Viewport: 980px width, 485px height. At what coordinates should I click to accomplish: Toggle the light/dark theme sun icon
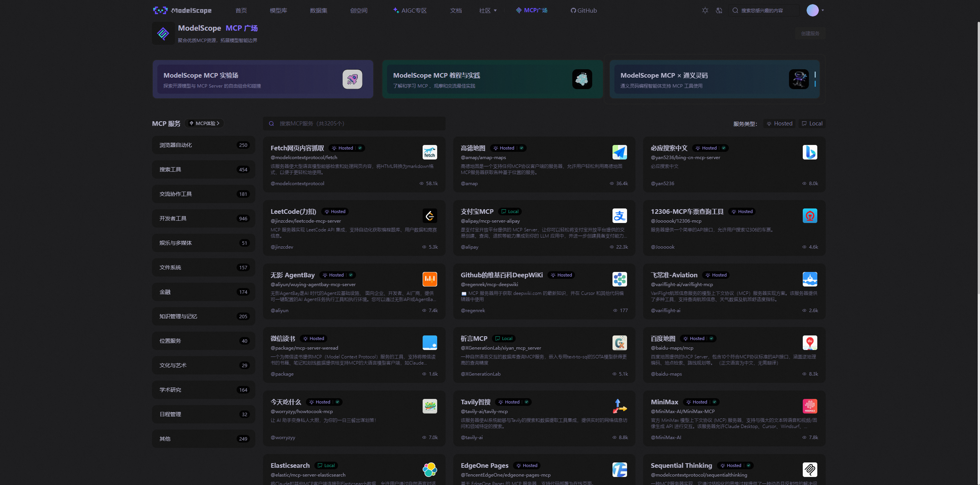705,10
